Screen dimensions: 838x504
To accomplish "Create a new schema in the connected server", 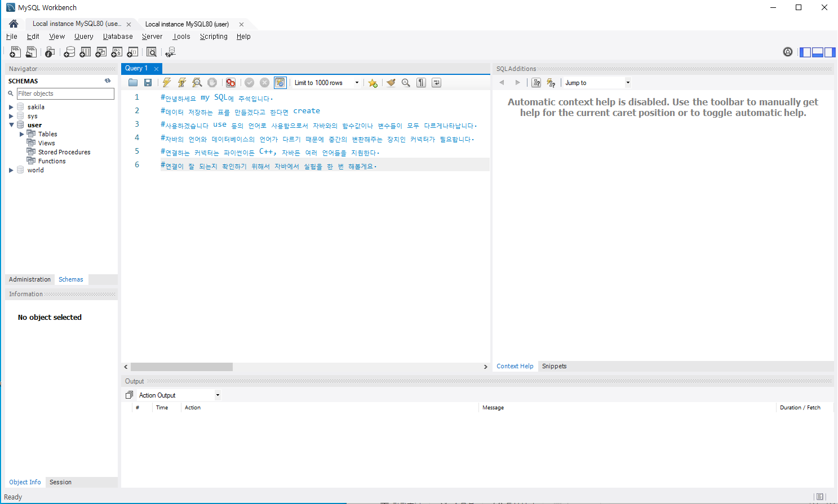I will tap(69, 52).
